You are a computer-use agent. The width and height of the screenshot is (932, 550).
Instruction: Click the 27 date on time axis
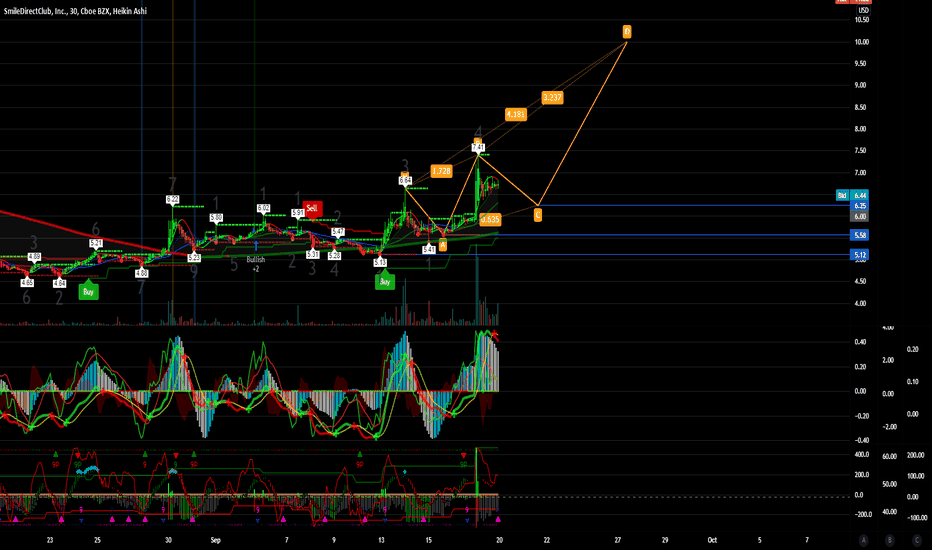click(x=618, y=540)
